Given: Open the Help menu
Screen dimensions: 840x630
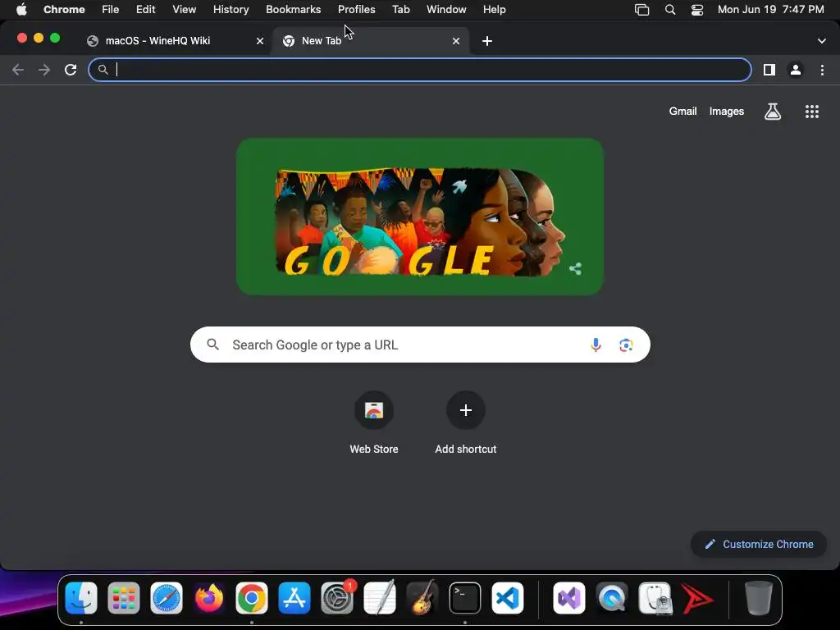Looking at the screenshot, I should tap(494, 10).
